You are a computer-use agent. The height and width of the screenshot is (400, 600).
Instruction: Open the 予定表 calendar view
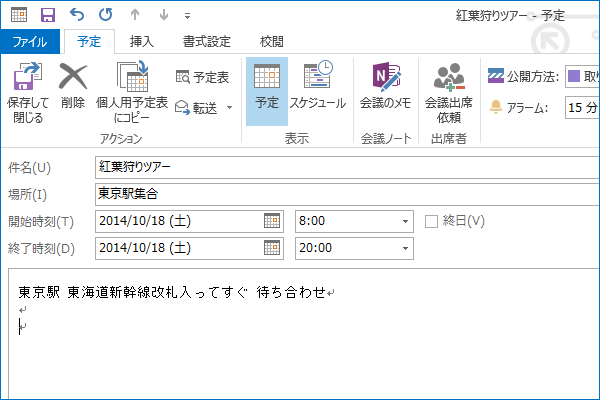click(202, 77)
